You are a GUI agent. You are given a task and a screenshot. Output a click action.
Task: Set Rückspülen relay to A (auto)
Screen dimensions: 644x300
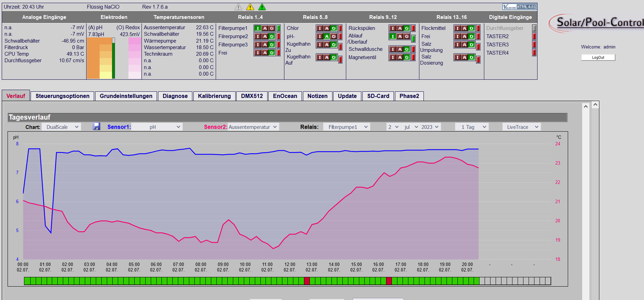click(400, 28)
